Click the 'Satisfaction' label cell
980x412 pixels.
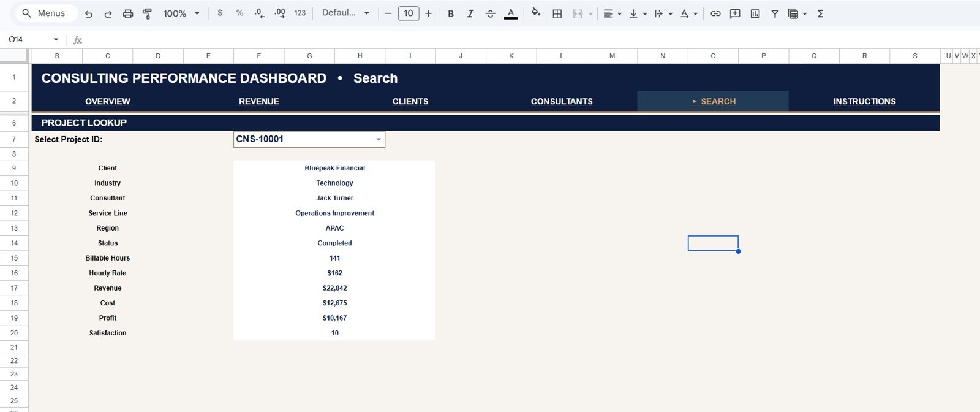pos(108,334)
